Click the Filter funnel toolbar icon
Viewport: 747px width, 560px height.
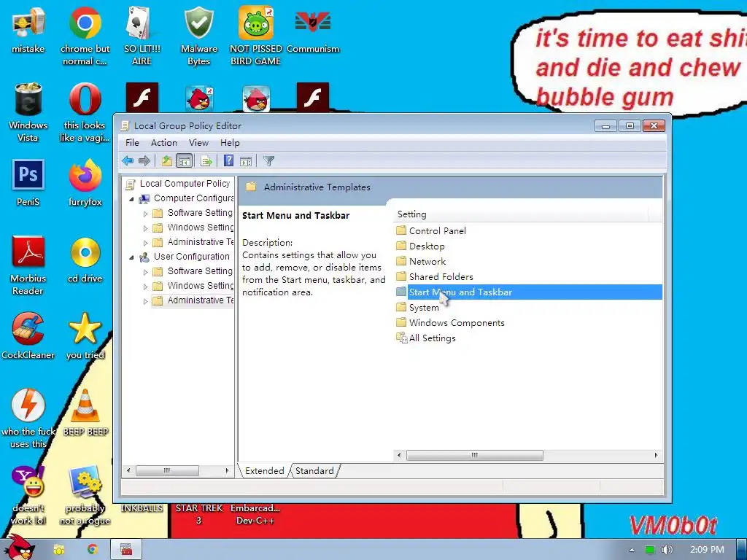pos(268,161)
